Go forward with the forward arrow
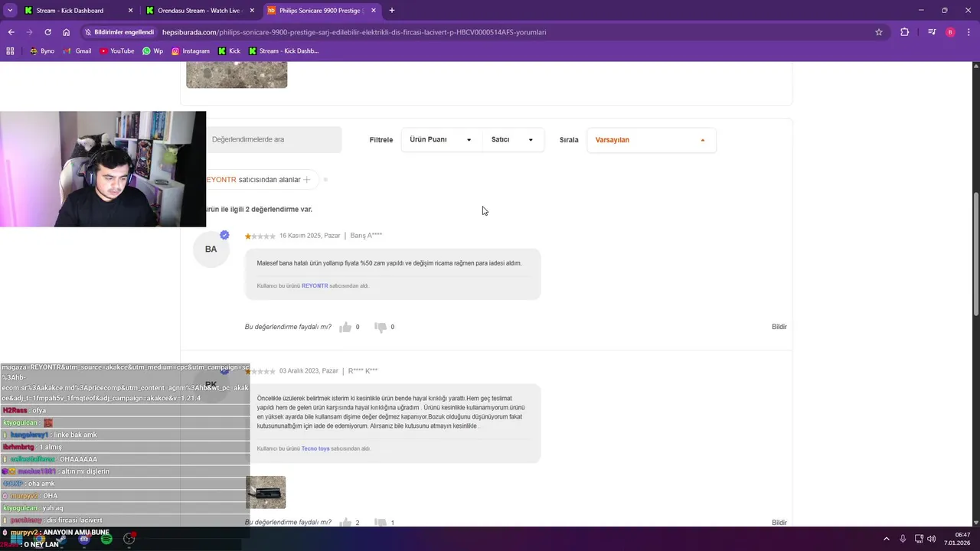Viewport: 980px width, 551px height. click(29, 32)
